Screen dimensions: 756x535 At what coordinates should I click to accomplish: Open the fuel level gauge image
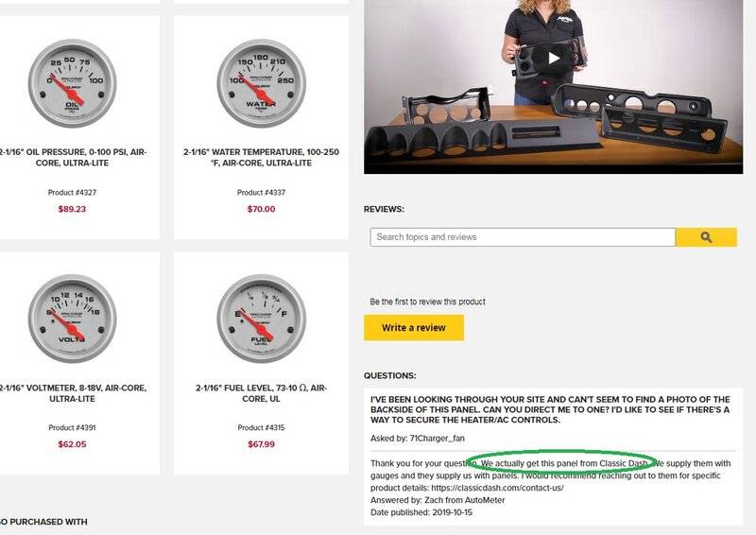point(262,319)
